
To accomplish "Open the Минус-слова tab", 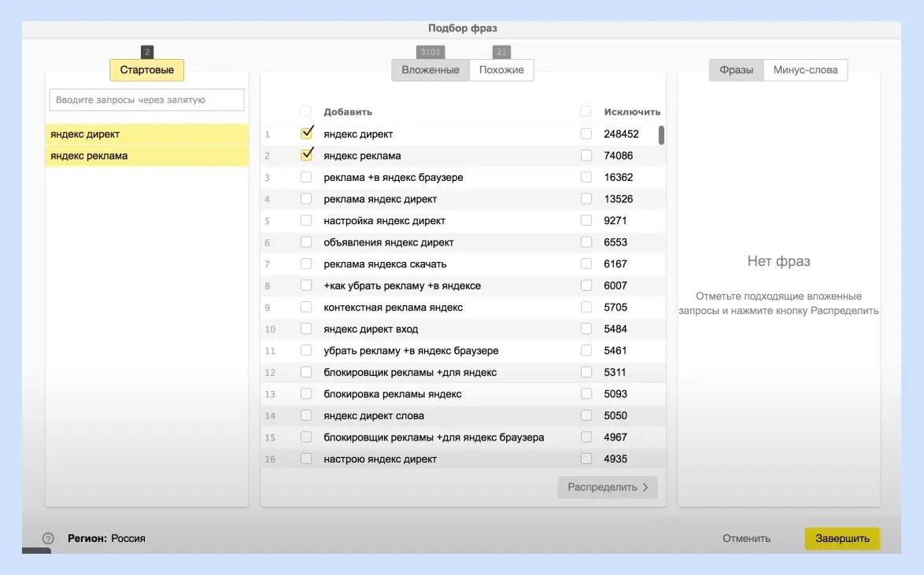I will [806, 70].
